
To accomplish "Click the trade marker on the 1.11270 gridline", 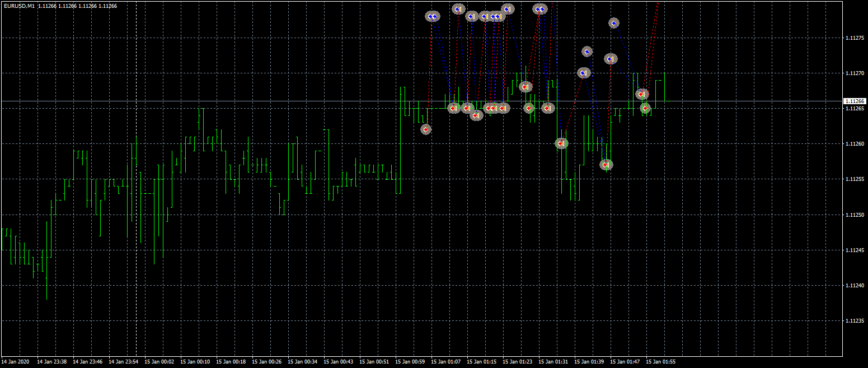I will (x=584, y=73).
